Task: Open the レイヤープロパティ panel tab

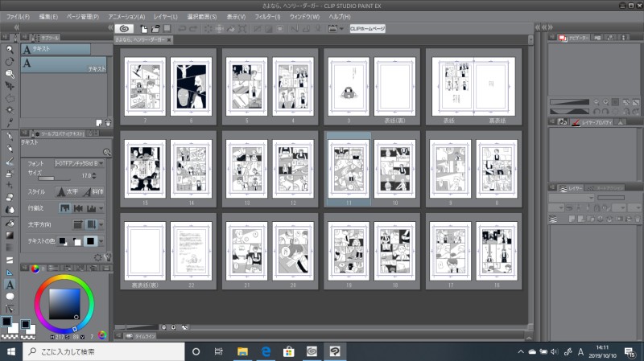Action: coord(592,122)
